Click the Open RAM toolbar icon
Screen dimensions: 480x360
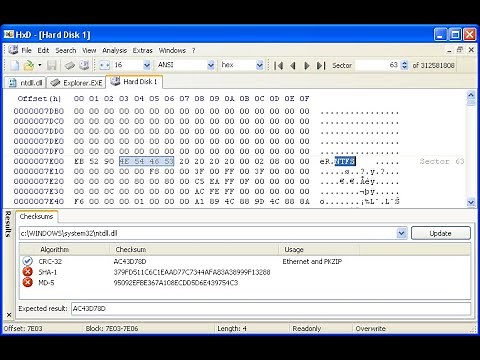coord(70,65)
